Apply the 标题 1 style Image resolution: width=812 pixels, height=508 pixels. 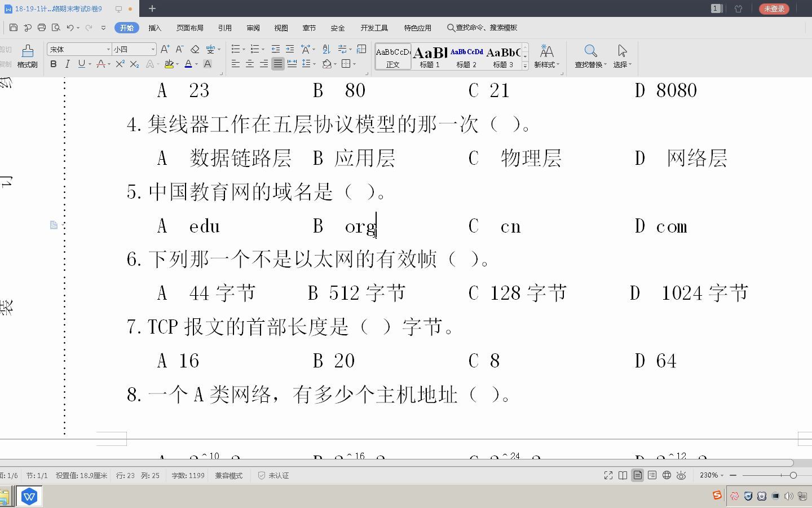pyautogui.click(x=430, y=56)
